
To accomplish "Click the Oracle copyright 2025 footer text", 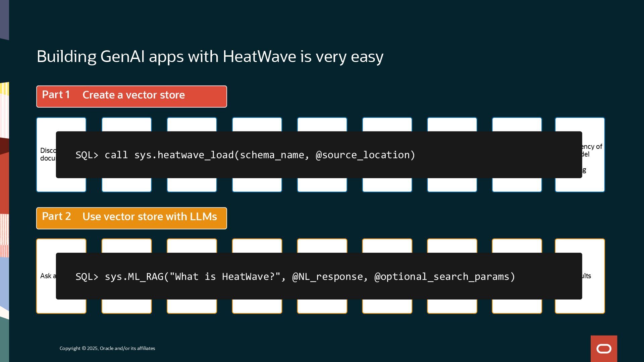I will pos(107,348).
